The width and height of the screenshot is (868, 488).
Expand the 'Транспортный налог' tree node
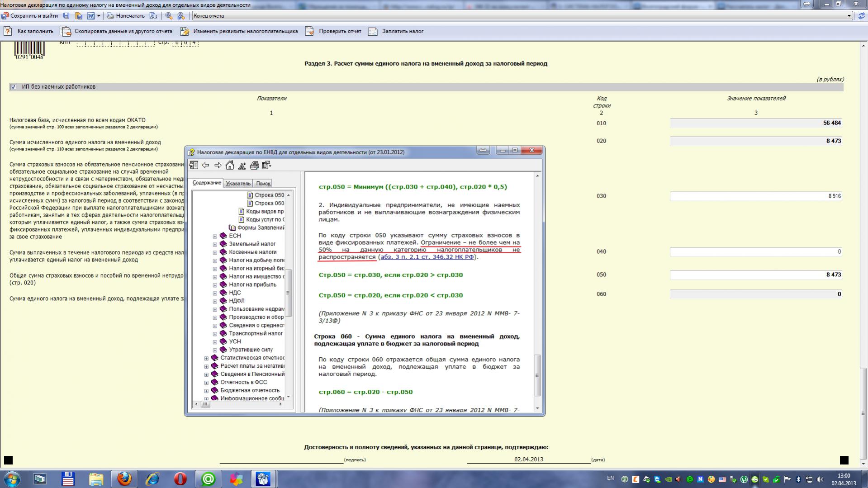click(x=215, y=334)
